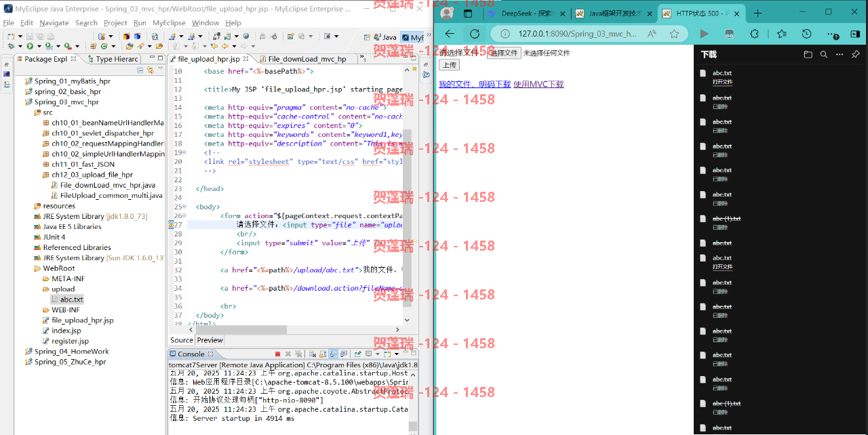868x435 pixels.
Task: Select Referenced Libraries node
Action: [72, 247]
